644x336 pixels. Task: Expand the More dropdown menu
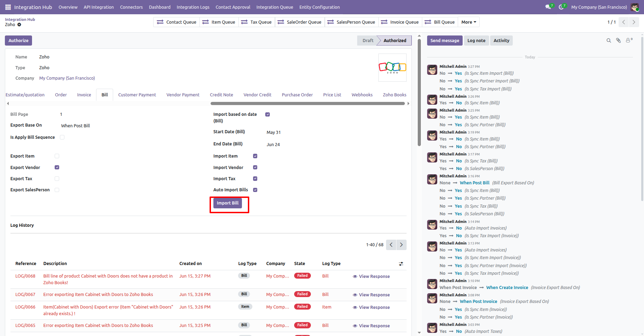(469, 22)
